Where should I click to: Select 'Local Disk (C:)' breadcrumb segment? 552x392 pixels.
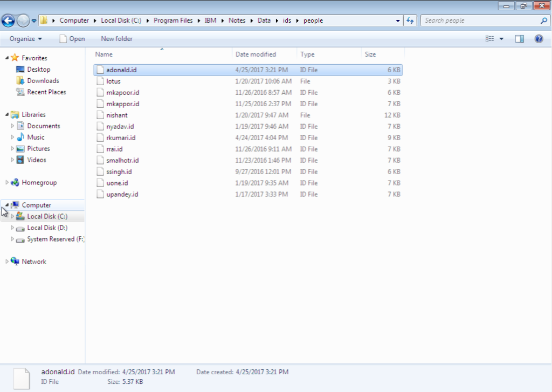tap(121, 20)
